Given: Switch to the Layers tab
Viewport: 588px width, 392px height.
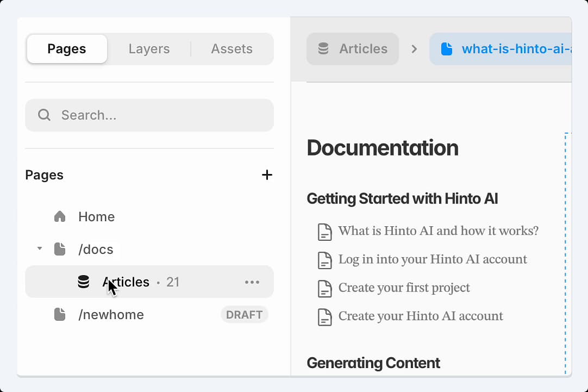Looking at the screenshot, I should [x=149, y=49].
